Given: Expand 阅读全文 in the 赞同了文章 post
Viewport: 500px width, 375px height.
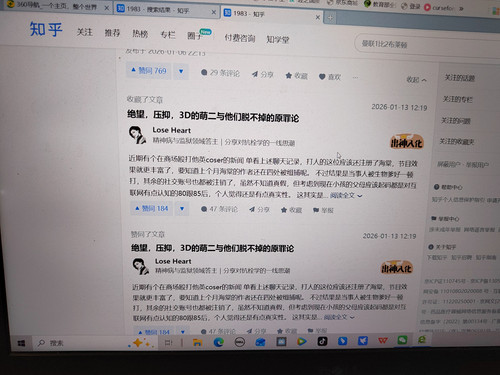Looking at the screenshot, I should point(339,317).
